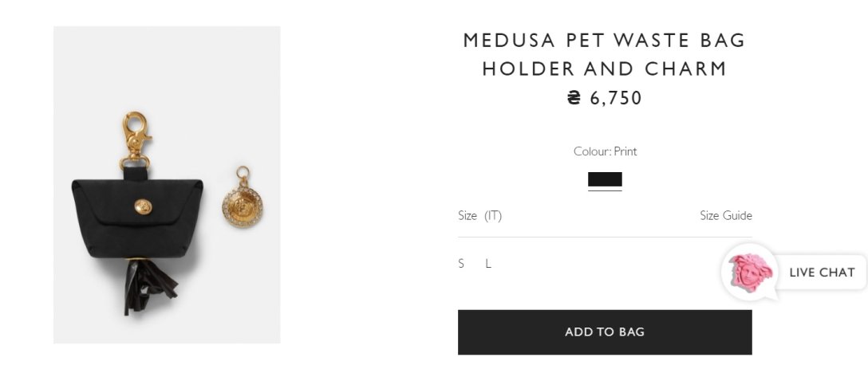
Task: Click the LIVE CHAT label
Action: [822, 273]
